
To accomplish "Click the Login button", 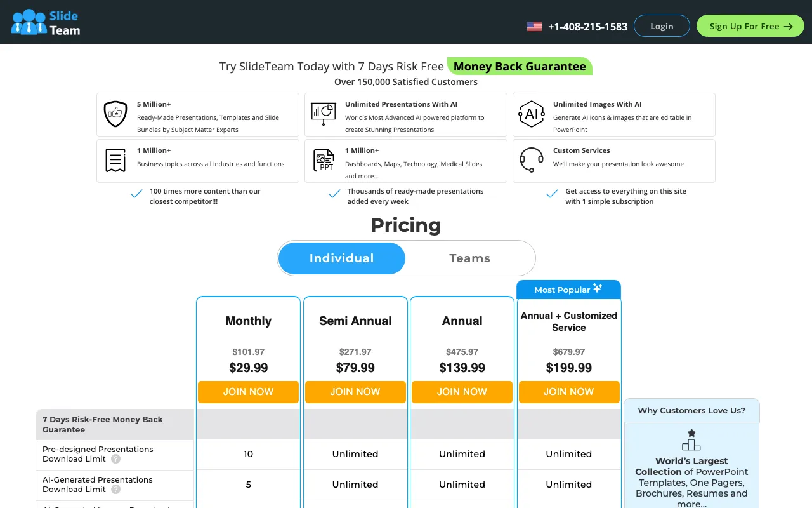I will coord(662,26).
